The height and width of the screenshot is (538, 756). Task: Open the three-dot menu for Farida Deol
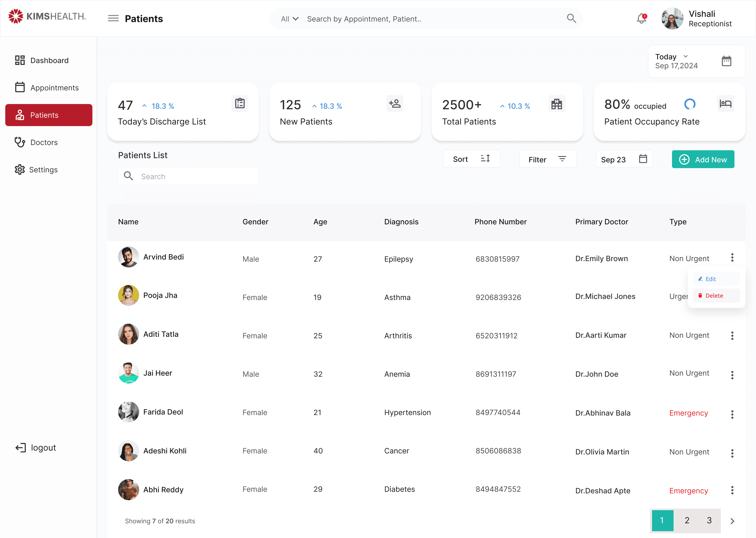point(732,414)
